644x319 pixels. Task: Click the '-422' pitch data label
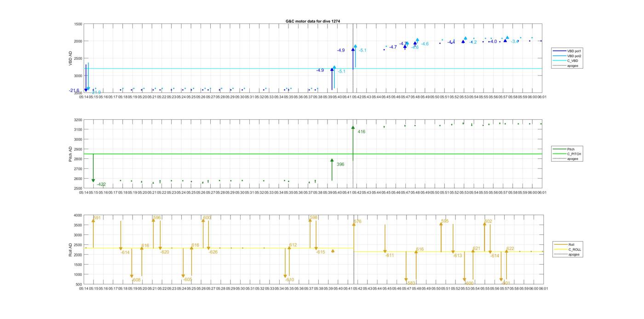[101, 185]
